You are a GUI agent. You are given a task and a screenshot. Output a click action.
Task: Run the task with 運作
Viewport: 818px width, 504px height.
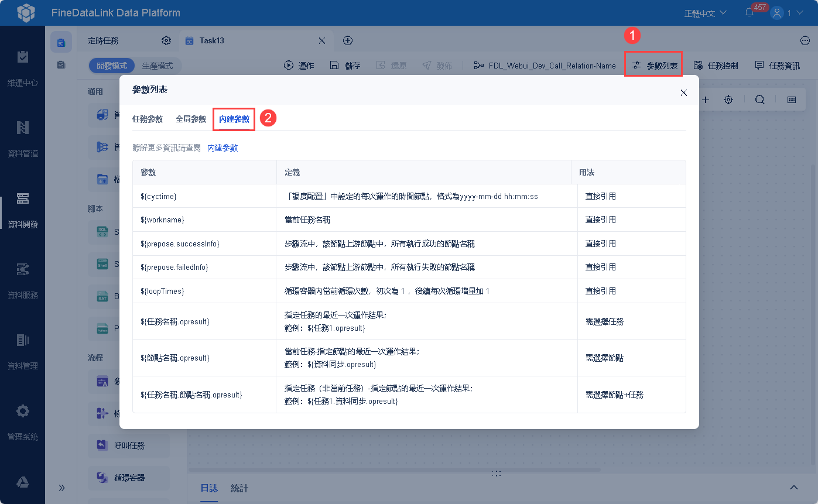[x=299, y=66]
